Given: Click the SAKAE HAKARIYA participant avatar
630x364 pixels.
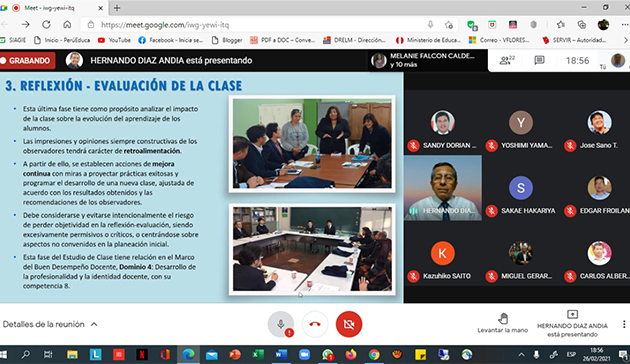Looking at the screenshot, I should coord(521,188).
